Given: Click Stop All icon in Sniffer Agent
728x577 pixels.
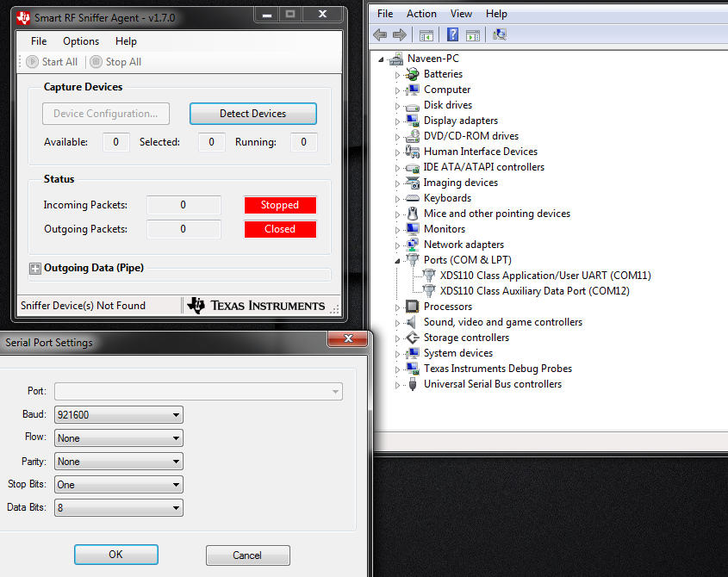Looking at the screenshot, I should click(x=96, y=62).
